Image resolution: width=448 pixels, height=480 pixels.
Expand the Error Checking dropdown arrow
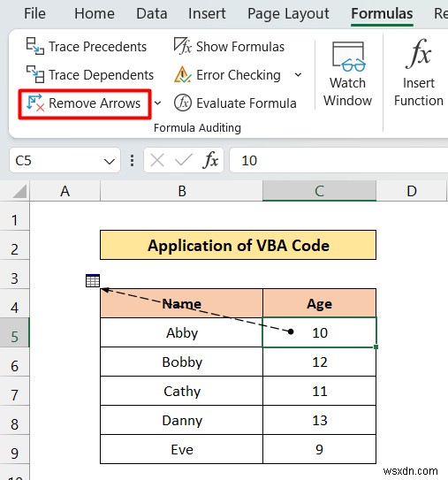298,74
